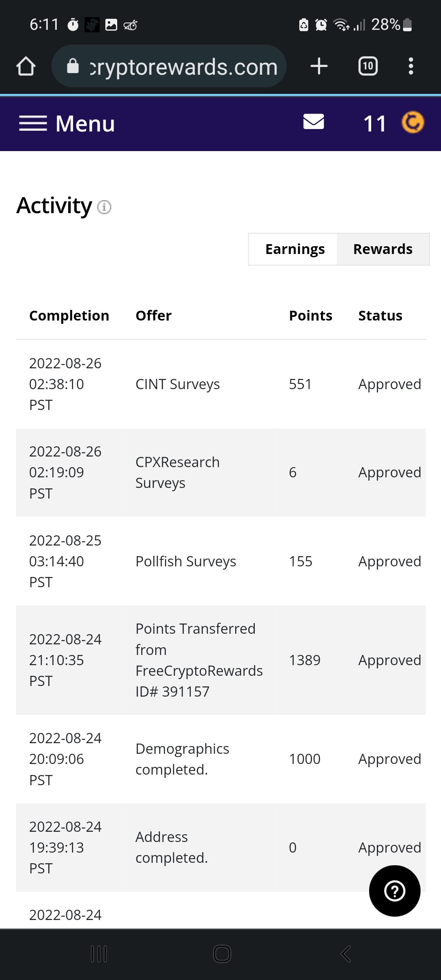Open a new browser tab with plus icon
441x980 pixels.
(319, 66)
